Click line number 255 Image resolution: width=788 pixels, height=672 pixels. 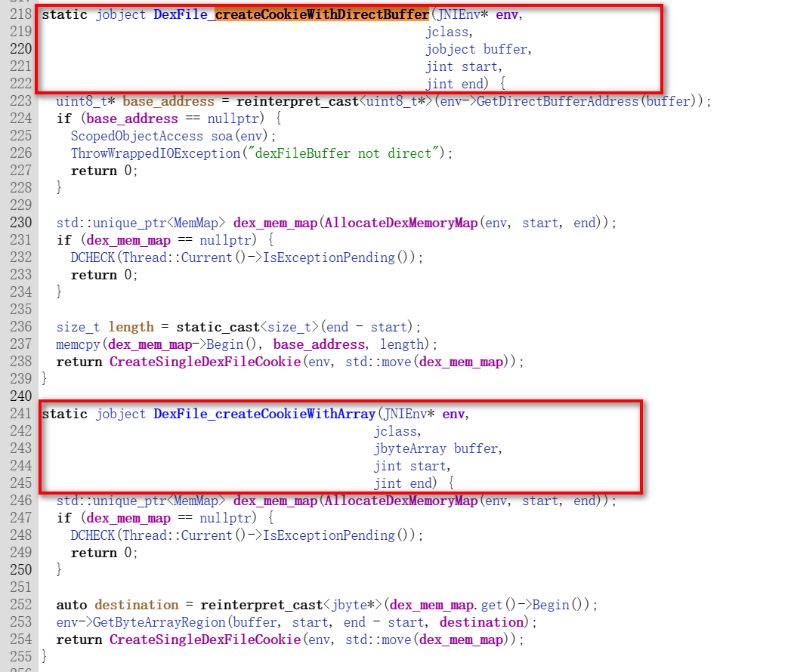coord(21,656)
